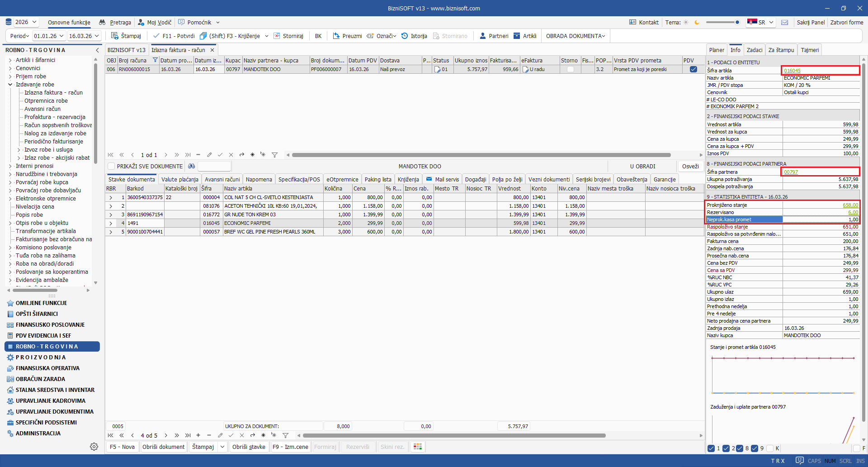Click the binoculars search icon beside document filter

click(x=192, y=166)
